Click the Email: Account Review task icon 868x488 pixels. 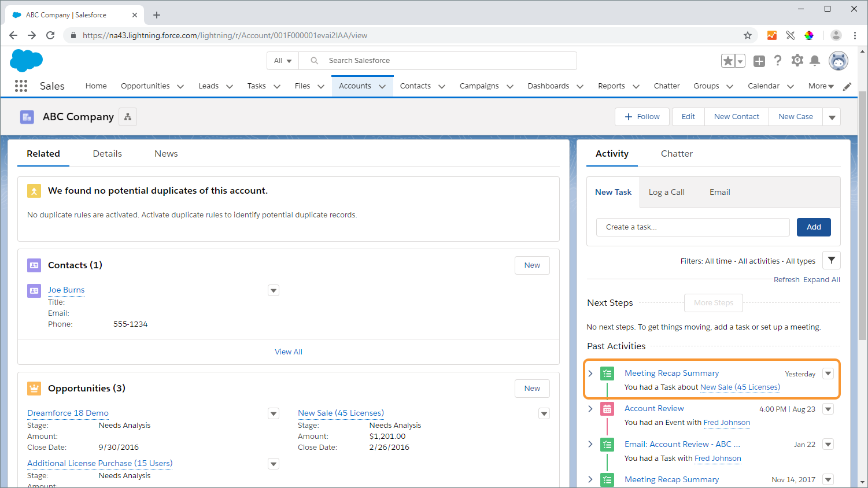[x=607, y=445]
